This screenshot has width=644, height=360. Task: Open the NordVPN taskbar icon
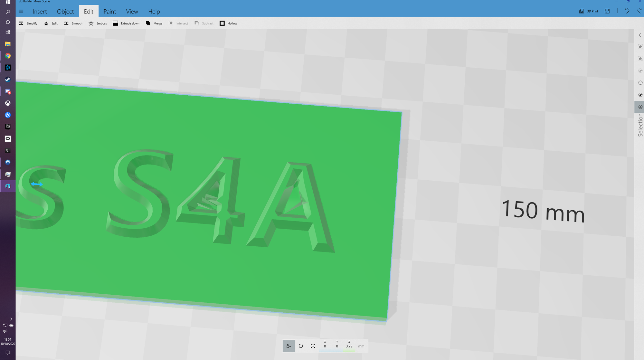pos(8,162)
